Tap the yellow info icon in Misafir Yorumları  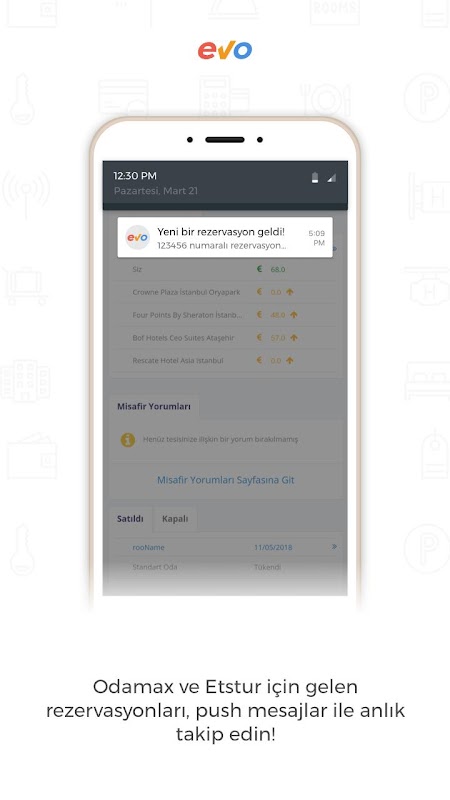[x=128, y=439]
